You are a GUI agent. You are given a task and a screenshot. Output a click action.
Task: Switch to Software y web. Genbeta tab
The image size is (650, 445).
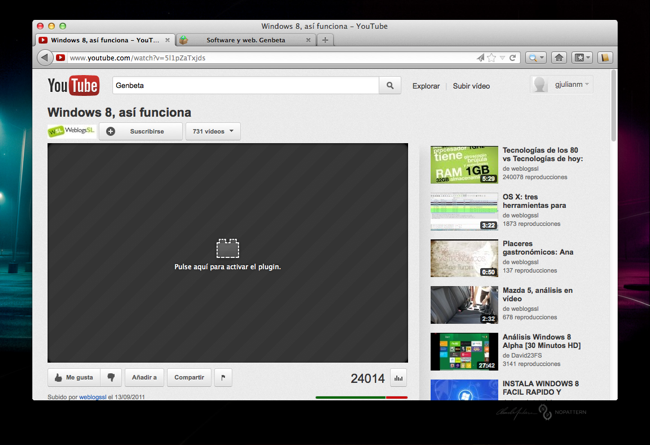(x=246, y=40)
